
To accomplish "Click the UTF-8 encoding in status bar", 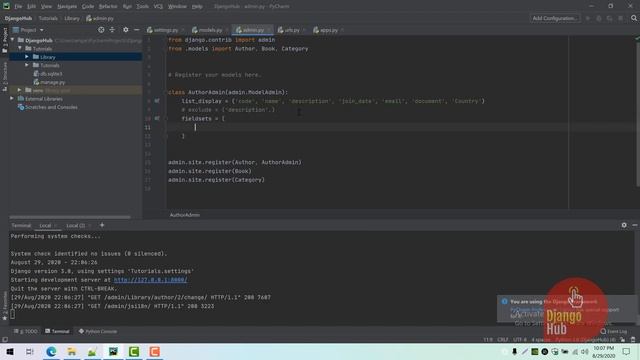I will [x=520, y=340].
